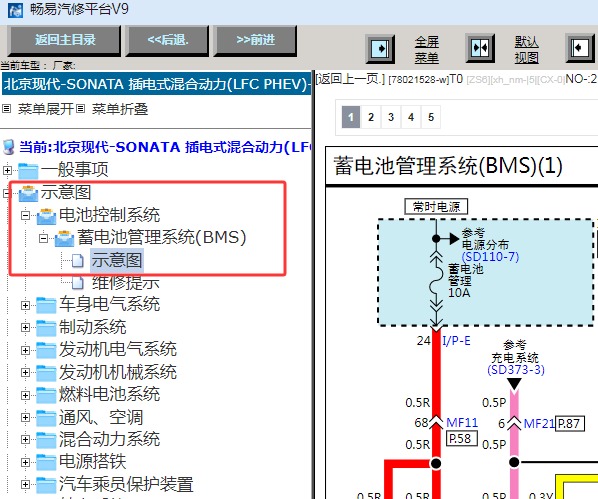598x499 pixels.
Task: Click the 通风、空调 folder icon
Action: [x=46, y=418]
